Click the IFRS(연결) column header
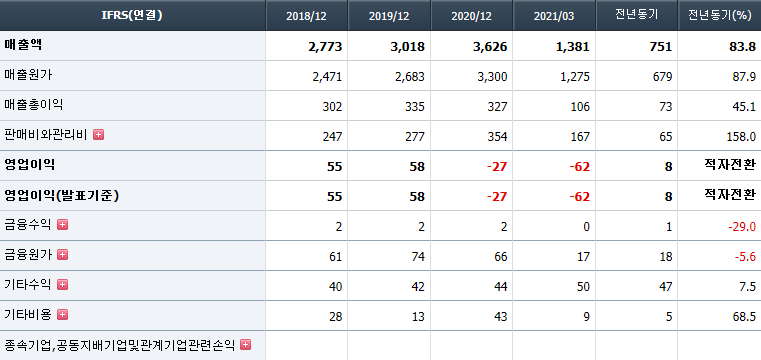The width and height of the screenshot is (761, 360). (132, 15)
